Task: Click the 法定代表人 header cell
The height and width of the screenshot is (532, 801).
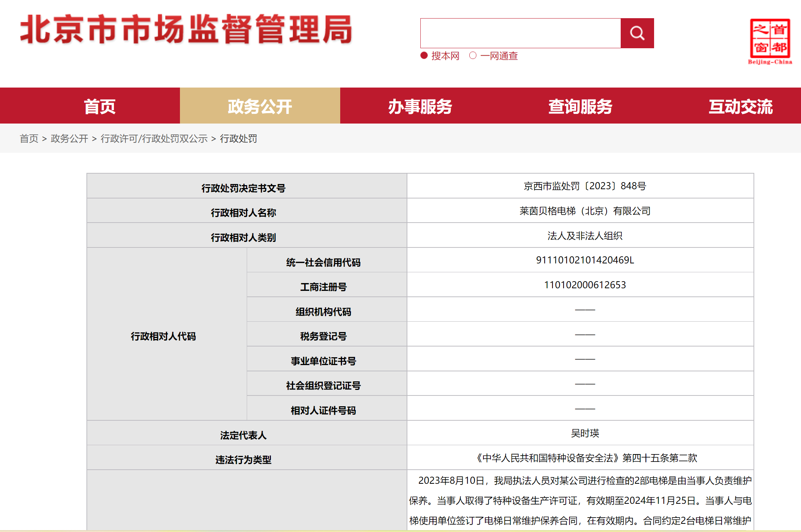Action: pyautogui.click(x=247, y=433)
